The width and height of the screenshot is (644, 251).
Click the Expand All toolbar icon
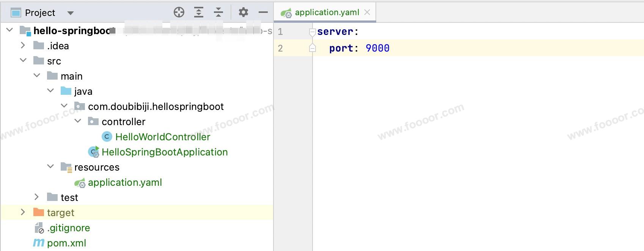(x=199, y=13)
